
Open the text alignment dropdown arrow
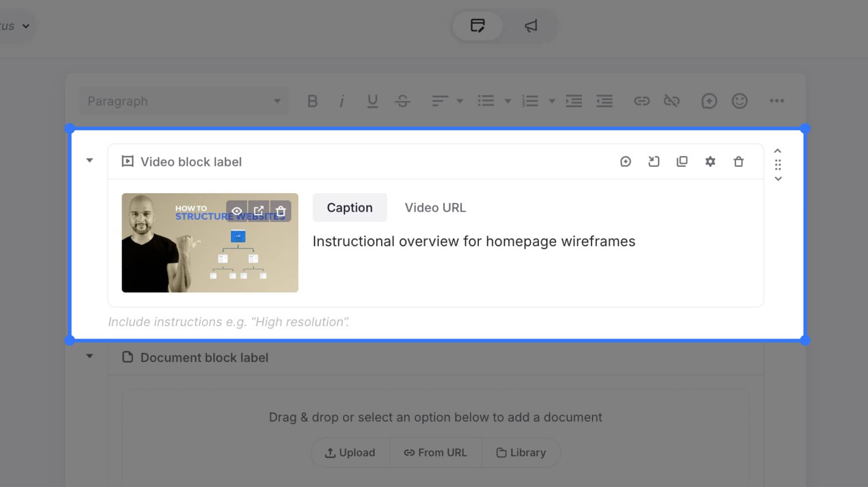click(x=460, y=101)
